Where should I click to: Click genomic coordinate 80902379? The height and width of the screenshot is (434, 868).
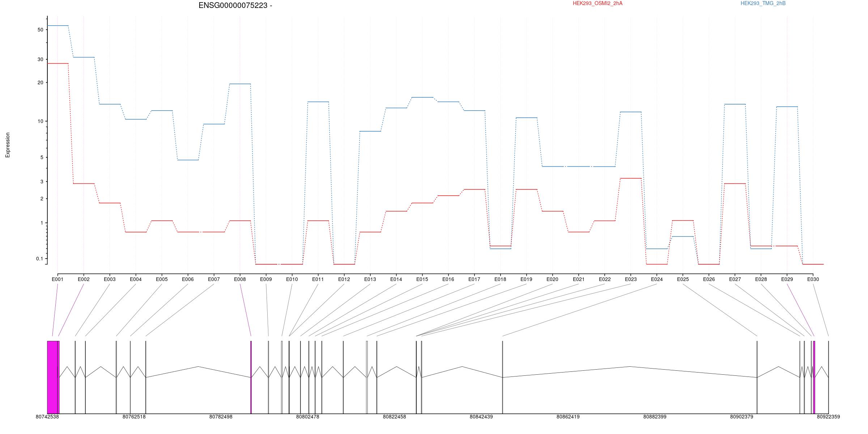coord(742,417)
